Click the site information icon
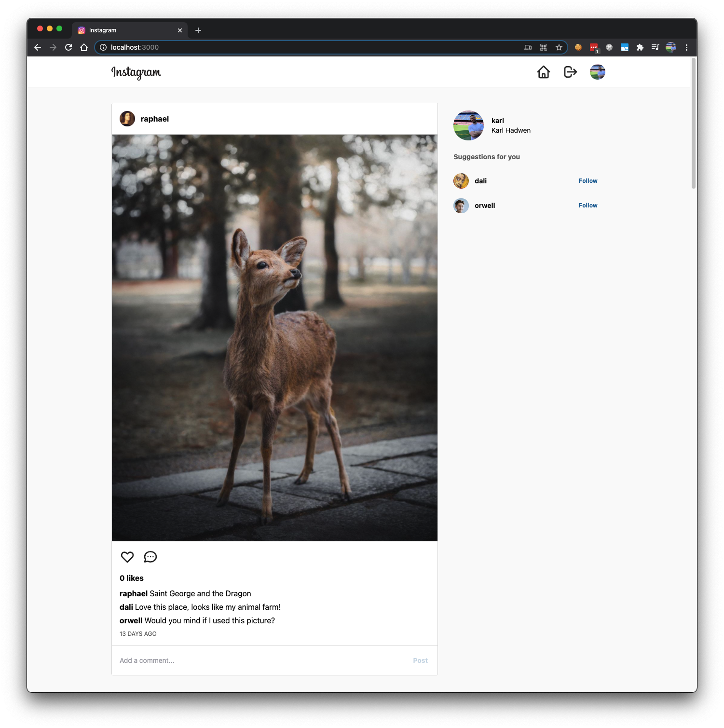Image resolution: width=724 pixels, height=728 pixels. 103,47
